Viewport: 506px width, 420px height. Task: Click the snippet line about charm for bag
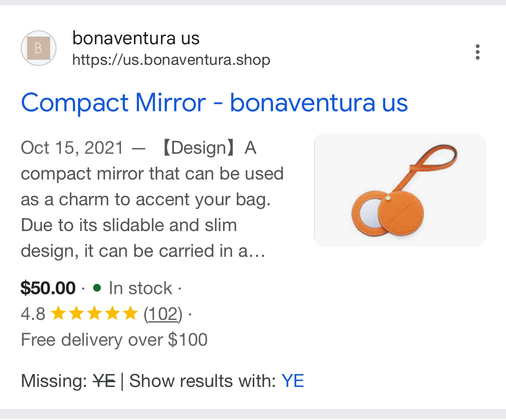coord(145,200)
